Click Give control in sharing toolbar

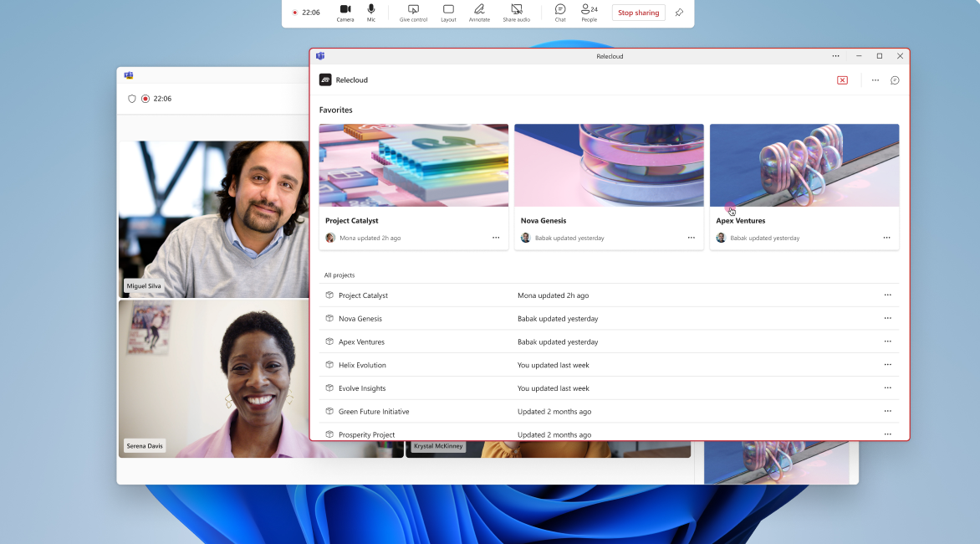pos(413,13)
